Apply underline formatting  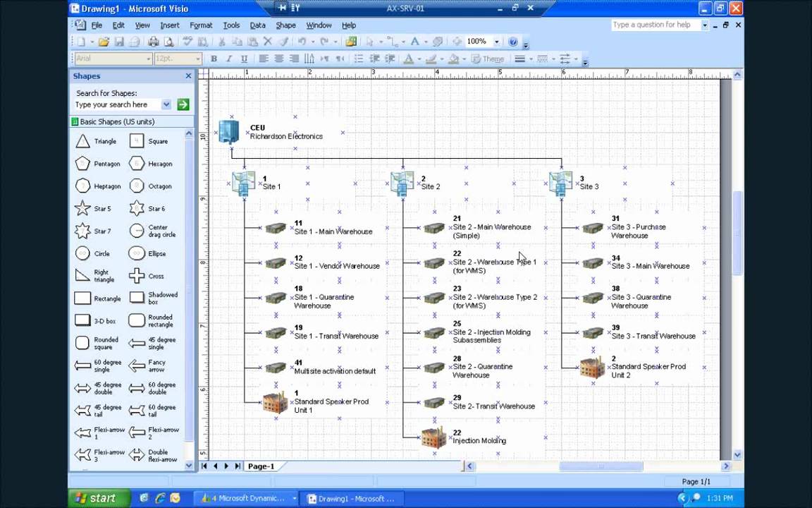pos(244,59)
